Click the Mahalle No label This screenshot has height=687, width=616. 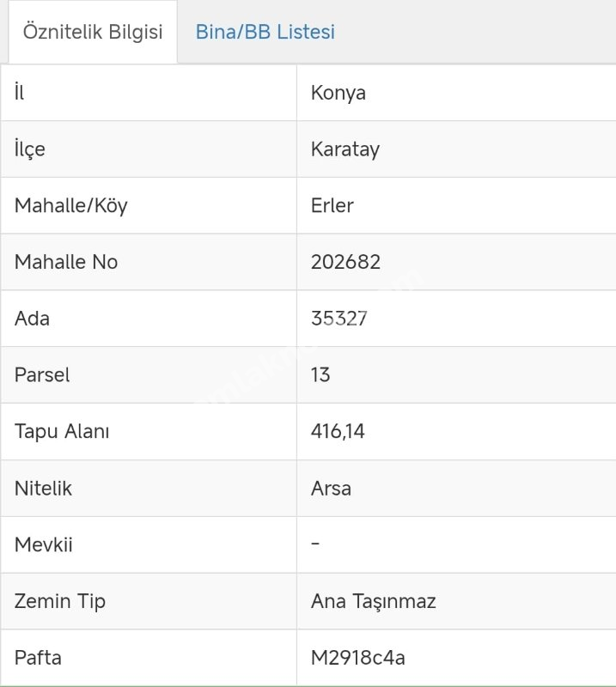pos(66,262)
